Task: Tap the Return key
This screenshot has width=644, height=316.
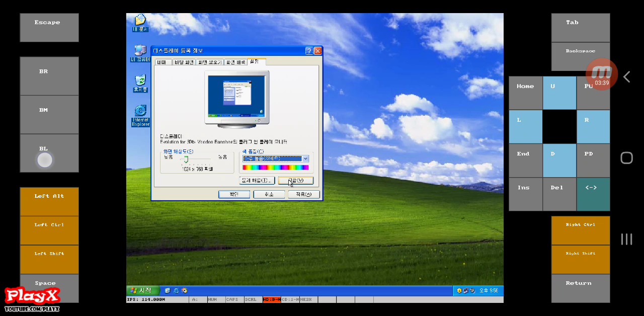Action: click(x=581, y=288)
